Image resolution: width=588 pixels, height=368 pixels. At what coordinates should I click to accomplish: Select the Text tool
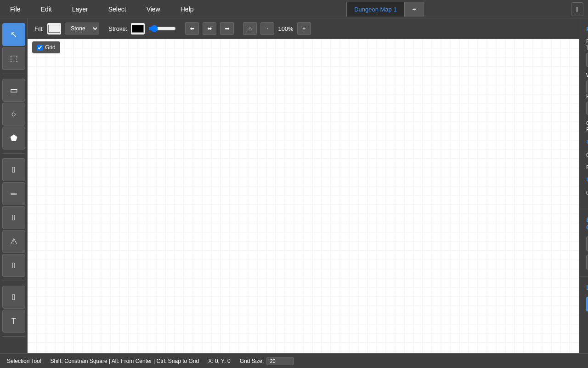pyautogui.click(x=14, y=321)
